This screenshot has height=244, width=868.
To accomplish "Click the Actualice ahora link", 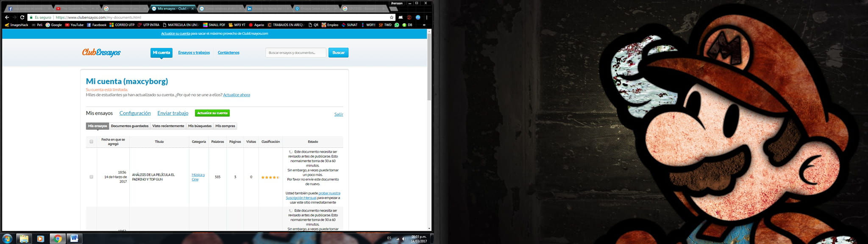I will [236, 95].
